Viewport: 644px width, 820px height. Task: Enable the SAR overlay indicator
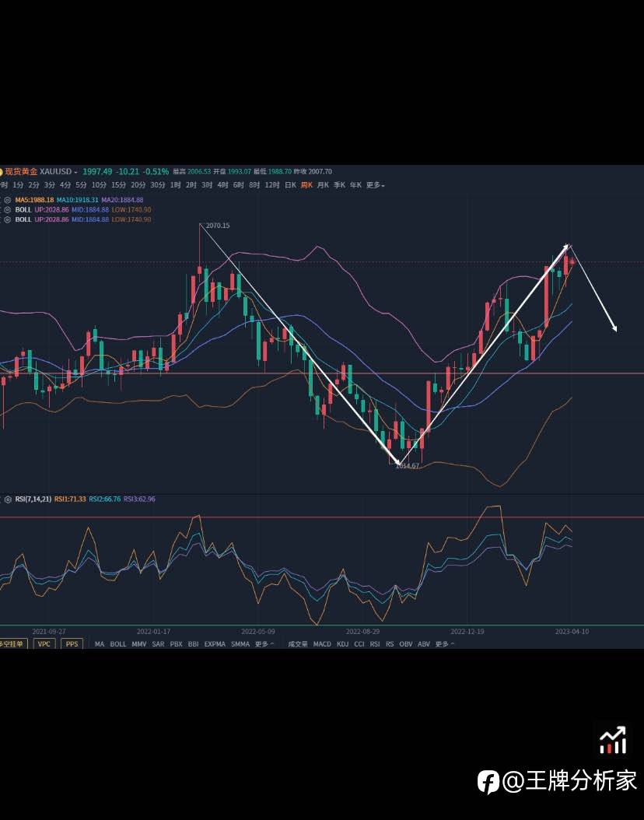point(159,644)
